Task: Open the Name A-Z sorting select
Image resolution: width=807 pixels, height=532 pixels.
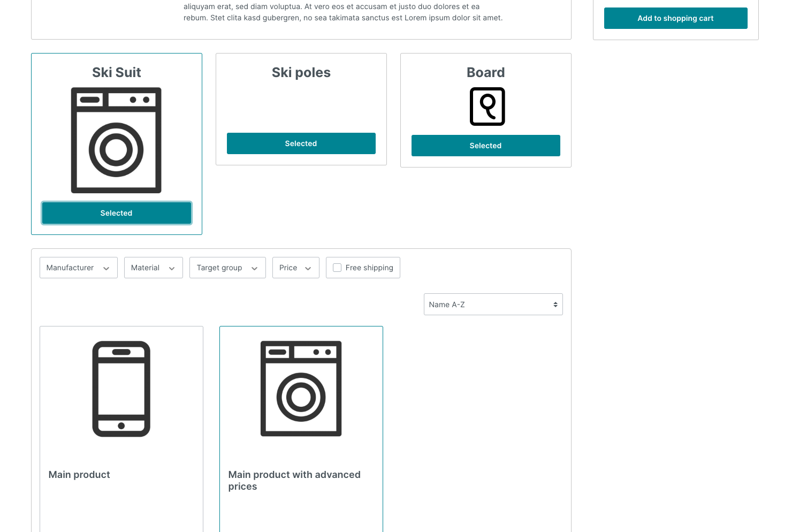Action: pyautogui.click(x=493, y=305)
